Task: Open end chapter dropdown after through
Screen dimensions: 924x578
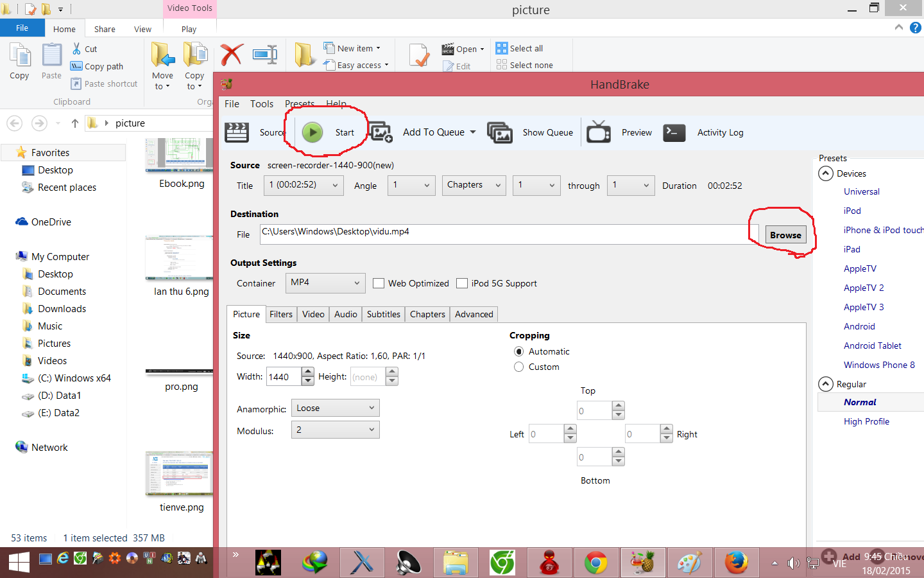Action: [631, 185]
